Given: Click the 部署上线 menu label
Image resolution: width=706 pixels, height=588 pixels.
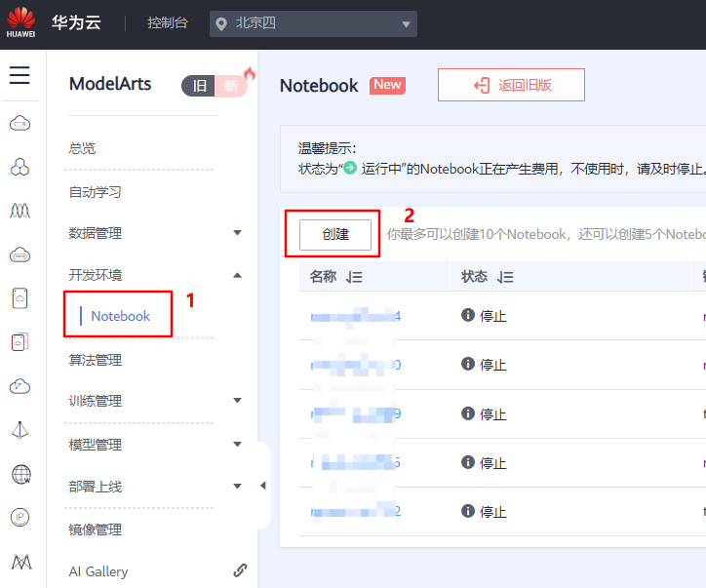Looking at the screenshot, I should [95, 487].
